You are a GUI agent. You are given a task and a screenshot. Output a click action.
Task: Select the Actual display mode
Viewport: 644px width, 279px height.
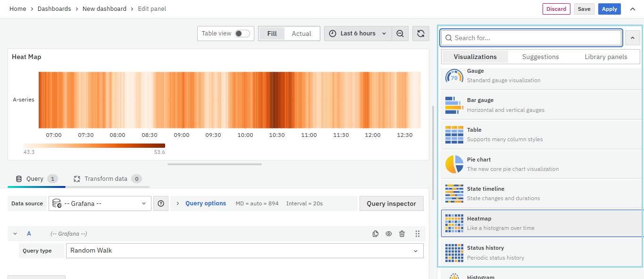pyautogui.click(x=301, y=34)
